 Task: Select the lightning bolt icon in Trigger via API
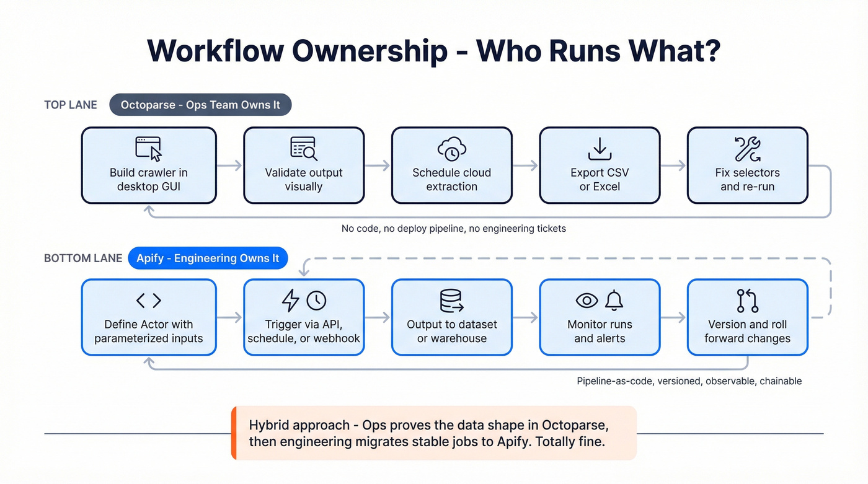click(291, 300)
